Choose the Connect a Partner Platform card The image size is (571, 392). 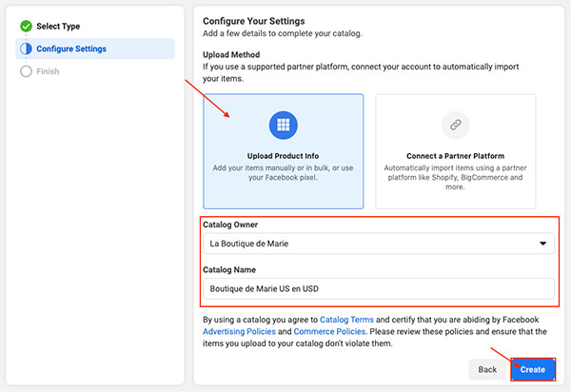(x=455, y=151)
